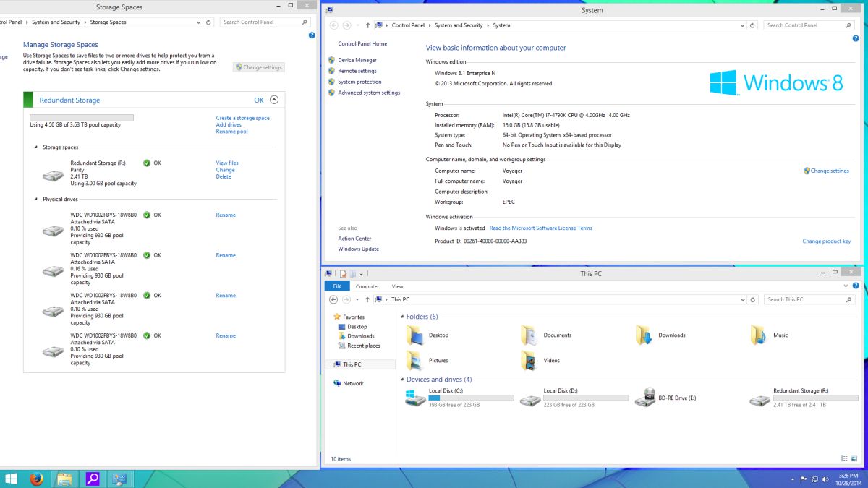
Task: Open the View ribbon tab
Action: pyautogui.click(x=398, y=286)
